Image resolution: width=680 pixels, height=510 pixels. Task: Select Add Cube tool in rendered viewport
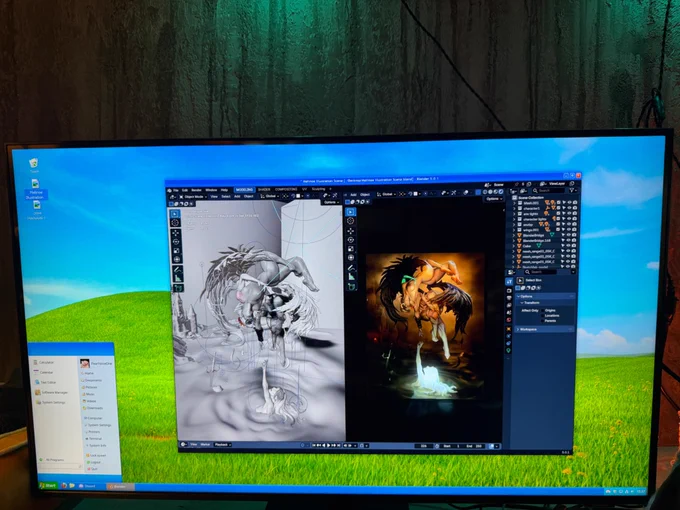[351, 287]
